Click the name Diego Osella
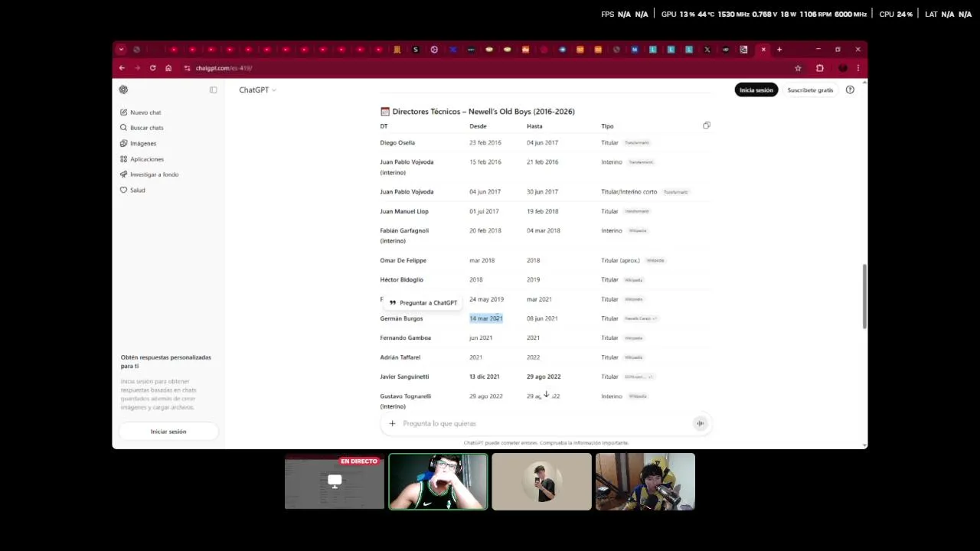 (397, 143)
